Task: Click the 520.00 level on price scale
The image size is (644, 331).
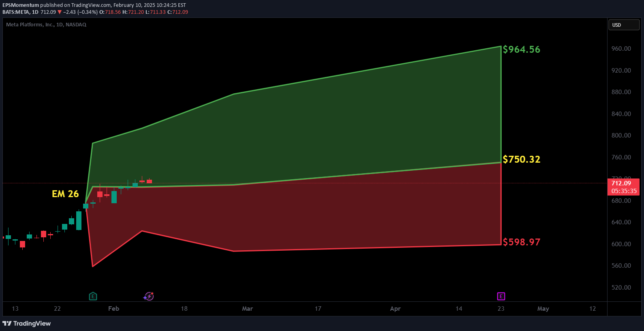Action: click(x=621, y=288)
